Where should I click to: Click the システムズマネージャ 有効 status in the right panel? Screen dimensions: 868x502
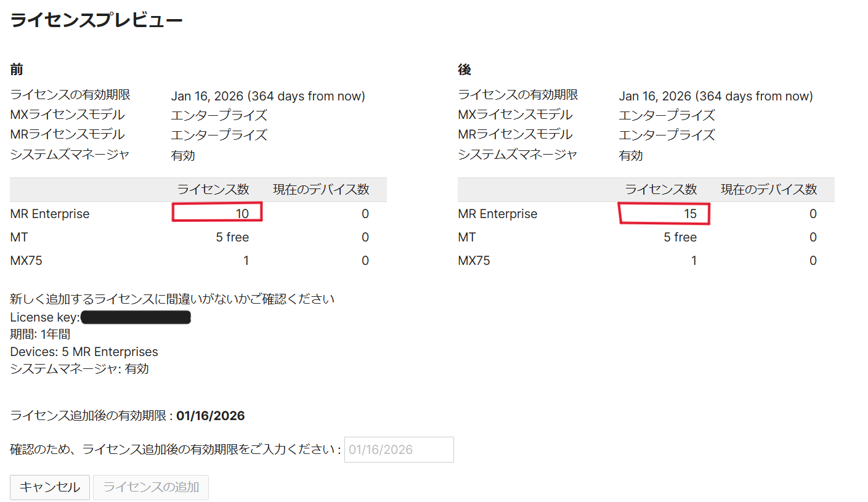(x=630, y=155)
